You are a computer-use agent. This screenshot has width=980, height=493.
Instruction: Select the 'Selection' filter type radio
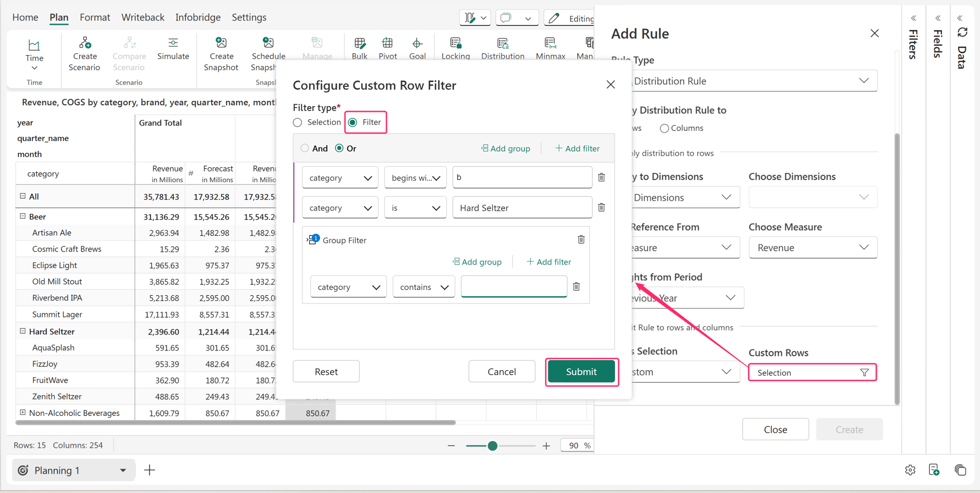pos(297,123)
